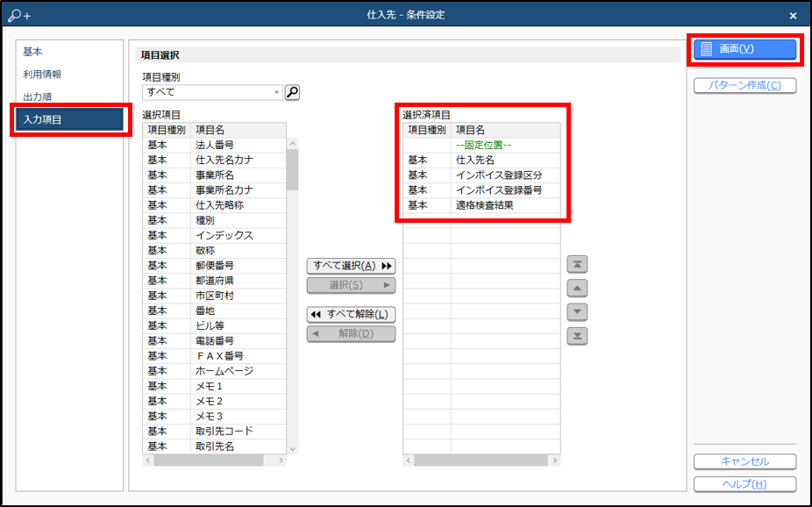Image resolution: width=812 pixels, height=507 pixels.
Task: Select 市区町村 row in list
Action: pos(214,296)
